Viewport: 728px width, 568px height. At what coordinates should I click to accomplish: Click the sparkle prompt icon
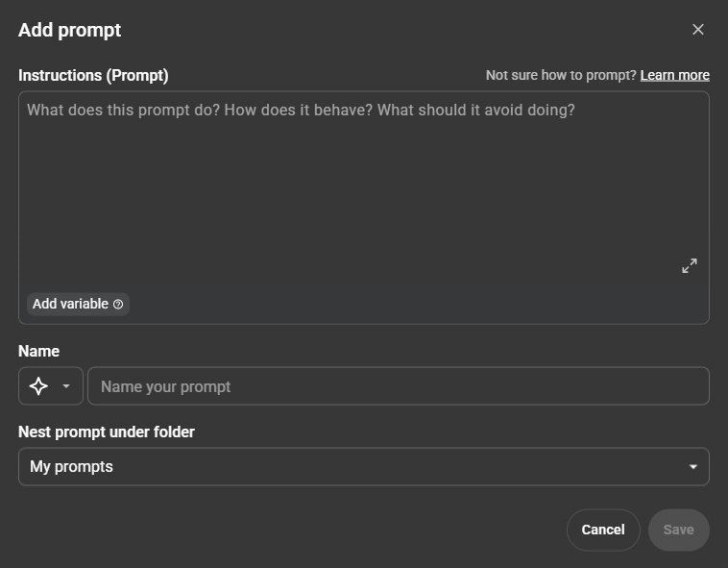38,386
